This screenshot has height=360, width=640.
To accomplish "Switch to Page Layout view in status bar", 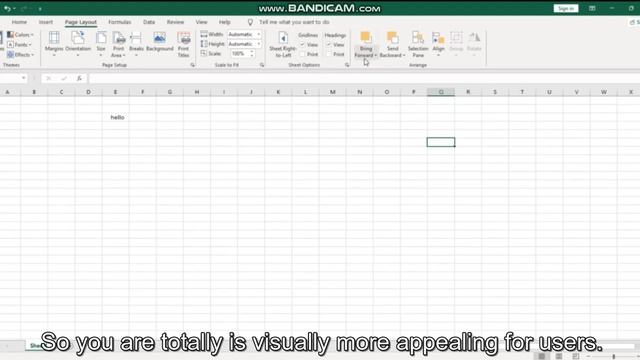I will tap(558, 356).
